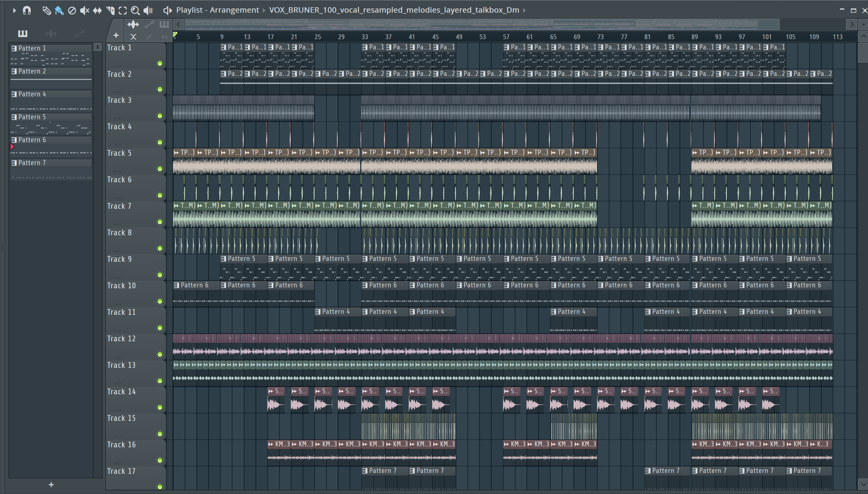The width and height of the screenshot is (868, 494).
Task: Select the Track 8 header
Action: tap(136, 241)
